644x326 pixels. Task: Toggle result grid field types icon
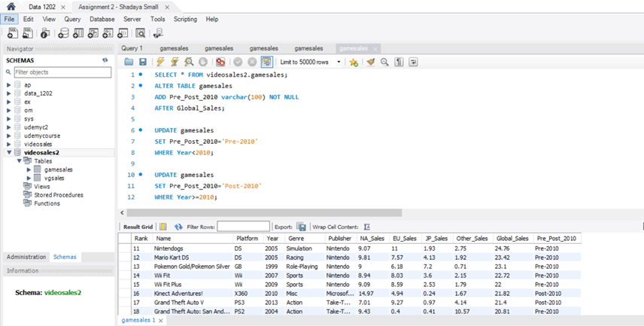pyautogui.click(x=163, y=227)
